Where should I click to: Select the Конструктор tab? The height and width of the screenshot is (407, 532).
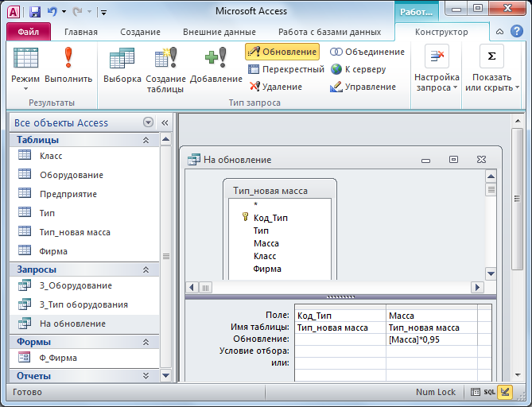(441, 32)
